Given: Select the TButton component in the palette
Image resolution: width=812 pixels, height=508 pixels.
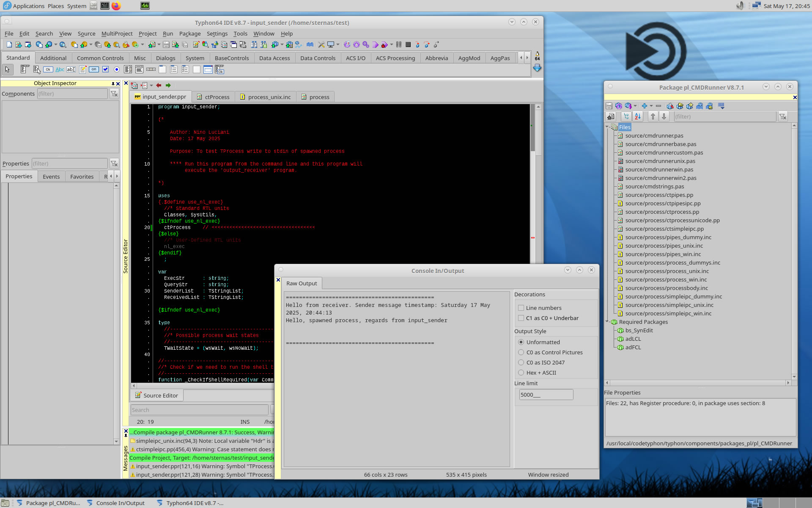Looking at the screenshot, I should point(48,69).
